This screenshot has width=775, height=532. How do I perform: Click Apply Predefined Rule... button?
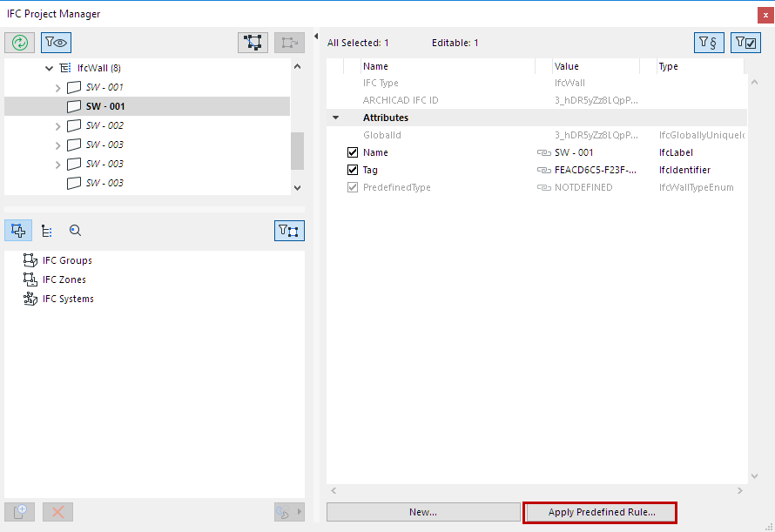pos(601,512)
